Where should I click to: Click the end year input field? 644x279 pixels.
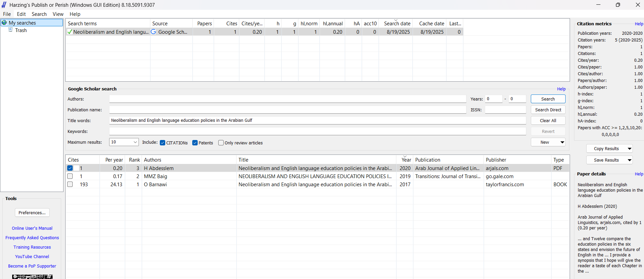coord(517,99)
